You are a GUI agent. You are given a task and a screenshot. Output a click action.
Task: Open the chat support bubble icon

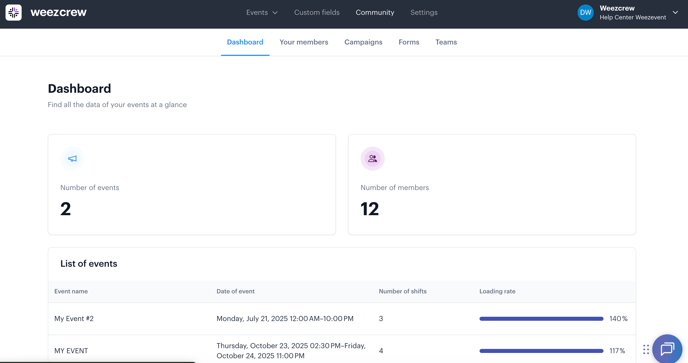667,349
